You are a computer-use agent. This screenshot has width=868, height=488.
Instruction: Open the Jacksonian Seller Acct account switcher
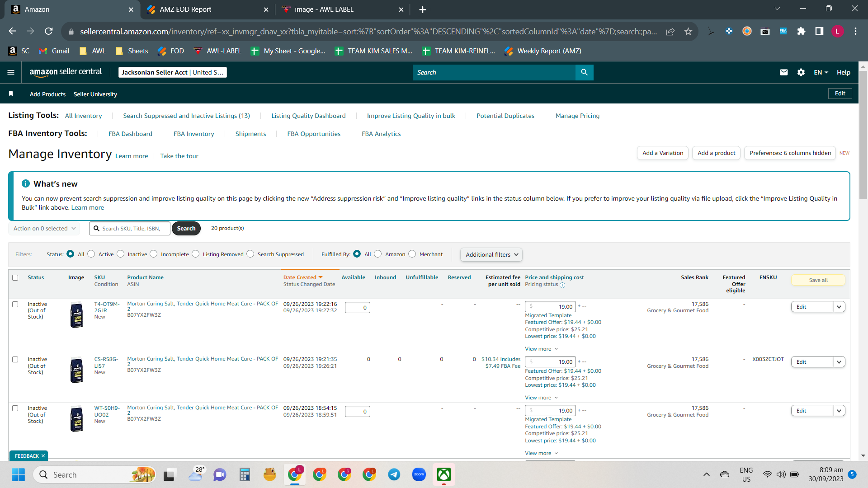(173, 72)
